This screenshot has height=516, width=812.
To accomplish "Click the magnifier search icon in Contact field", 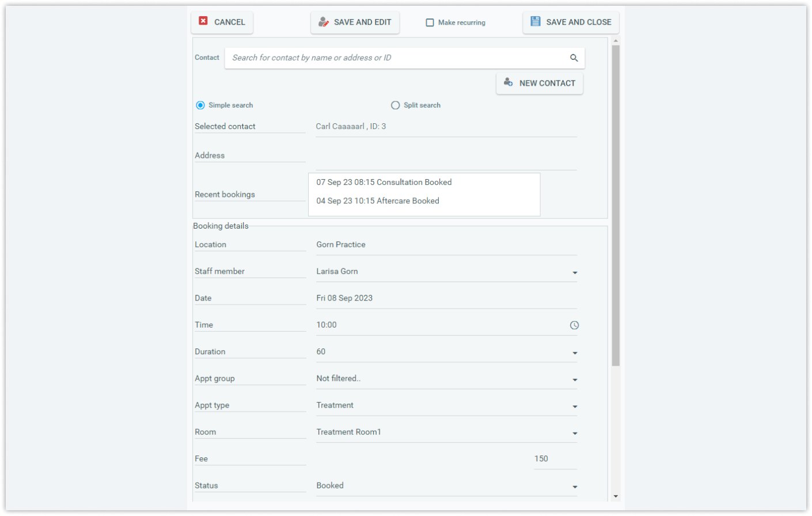I will (574, 58).
